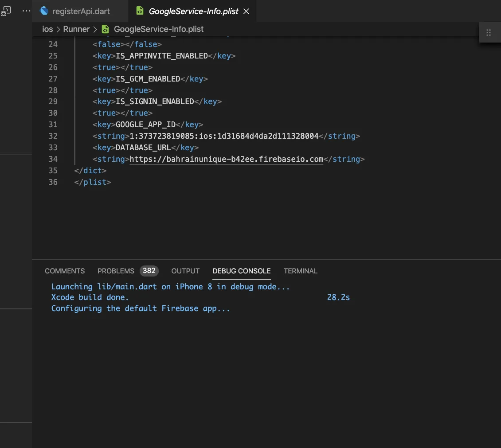Open the COMMENTS panel tab
The image size is (501, 448).
coord(65,271)
